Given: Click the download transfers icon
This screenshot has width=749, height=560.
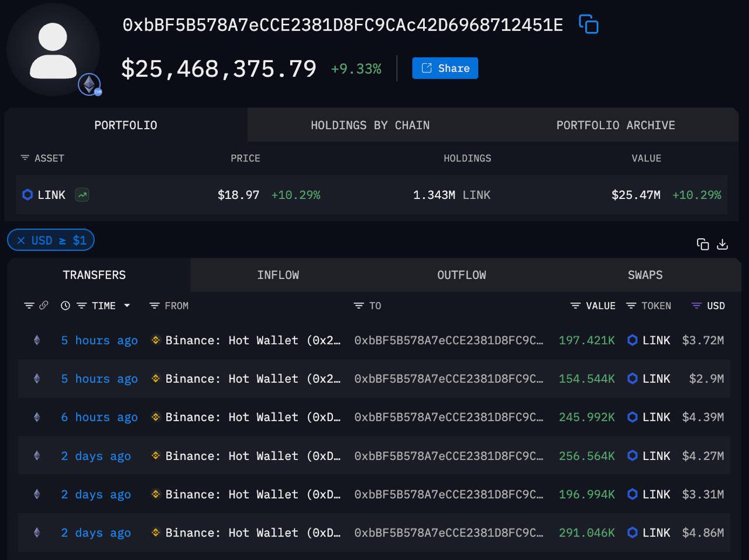Looking at the screenshot, I should pos(723,245).
